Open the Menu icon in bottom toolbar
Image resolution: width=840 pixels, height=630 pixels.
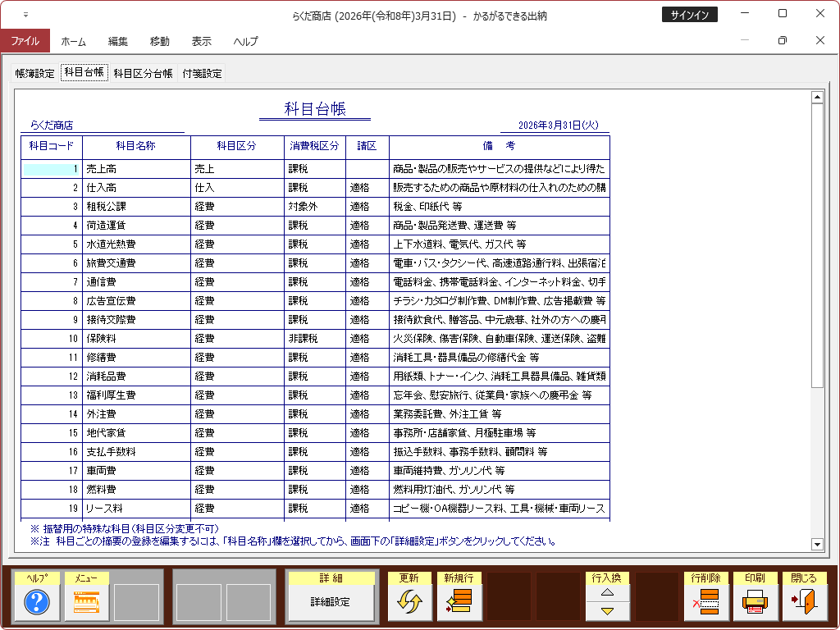click(x=86, y=603)
